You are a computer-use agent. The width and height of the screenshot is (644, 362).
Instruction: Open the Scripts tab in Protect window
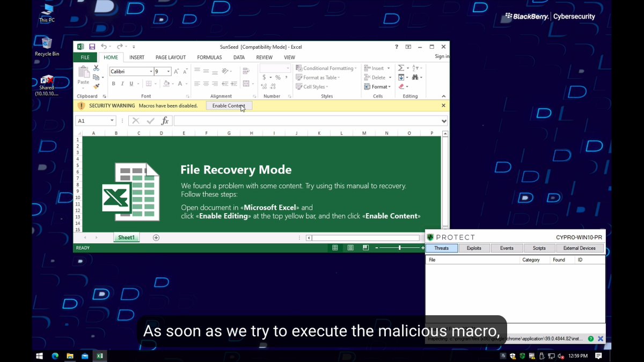[539, 248]
